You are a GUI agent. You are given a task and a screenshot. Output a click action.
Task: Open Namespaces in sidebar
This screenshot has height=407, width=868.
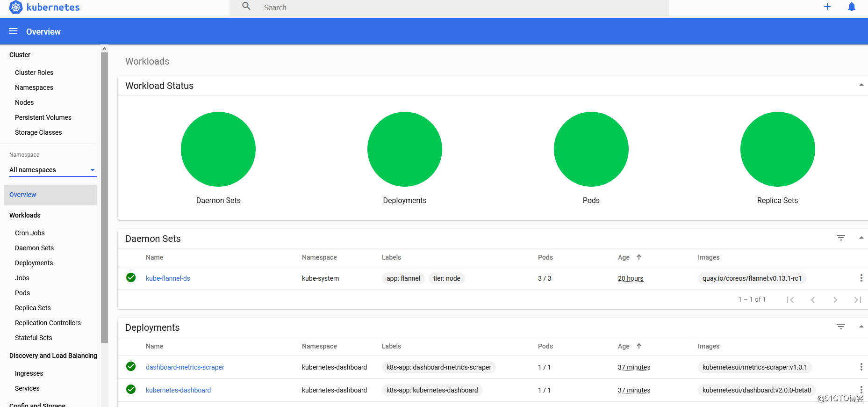[x=34, y=87]
